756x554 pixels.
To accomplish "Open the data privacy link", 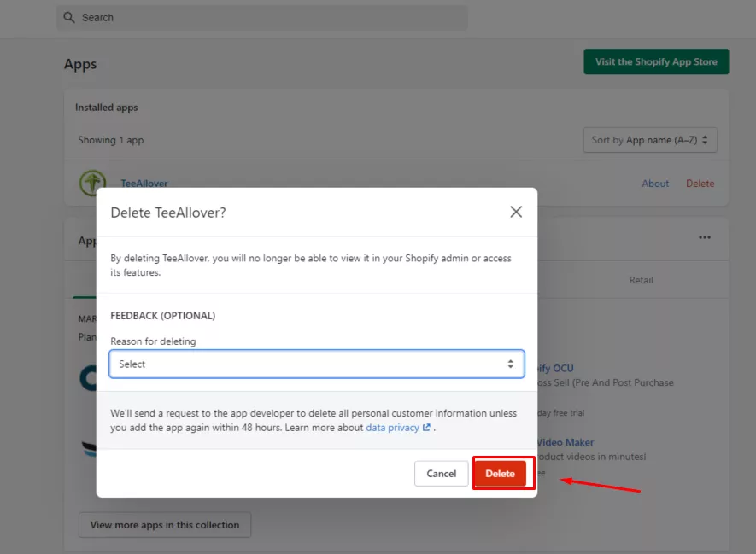I will pyautogui.click(x=392, y=428).
